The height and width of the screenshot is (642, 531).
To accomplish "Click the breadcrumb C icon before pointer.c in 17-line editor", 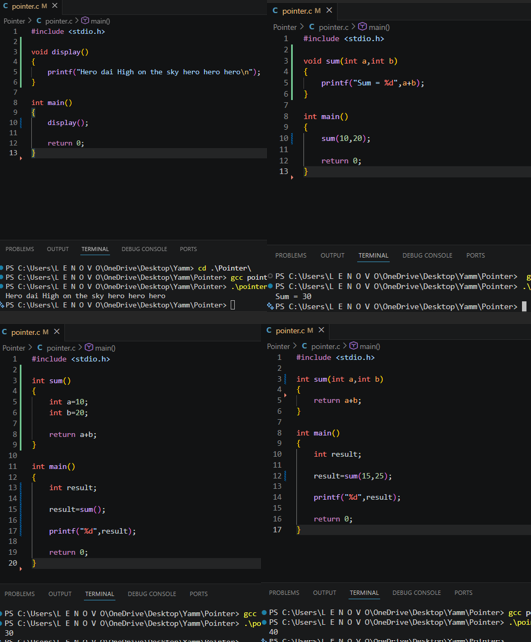I will point(304,346).
